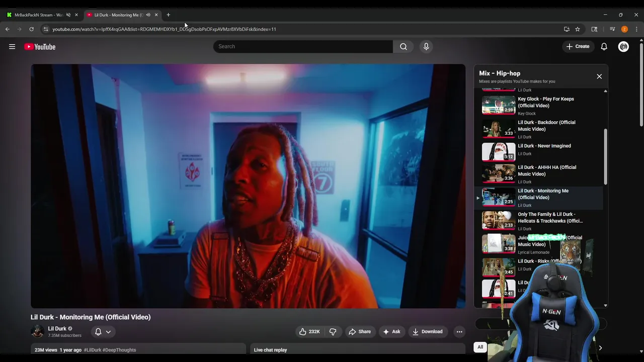This screenshot has height=362, width=644.
Task: View site information icon in address bar
Action: click(x=45, y=29)
